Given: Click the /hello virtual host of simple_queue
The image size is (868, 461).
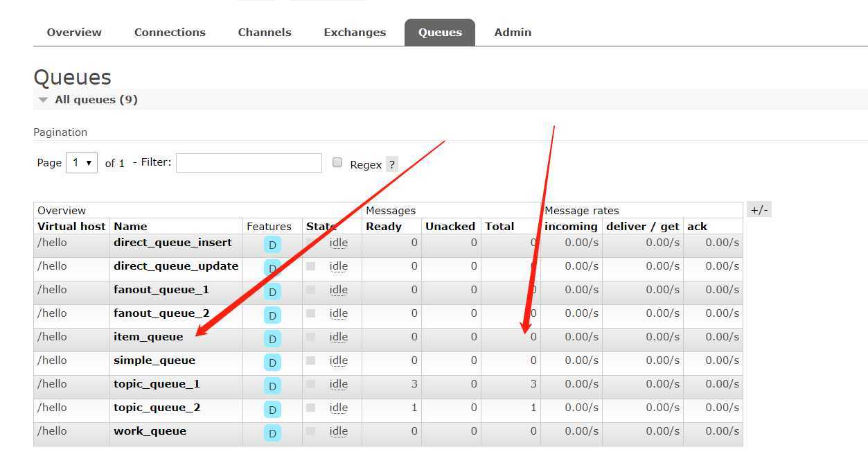Looking at the screenshot, I should (x=52, y=360).
